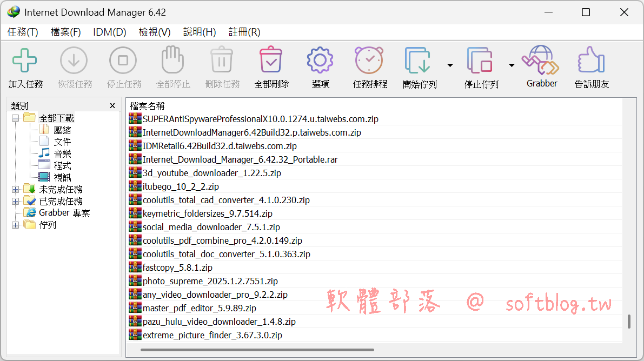Open the IDM(D) menu
This screenshot has height=361, width=644.
click(110, 32)
